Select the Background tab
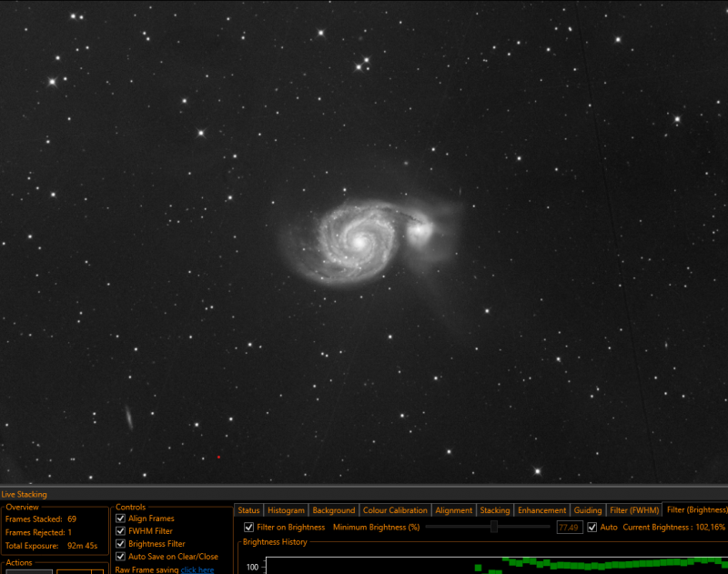 pyautogui.click(x=334, y=510)
